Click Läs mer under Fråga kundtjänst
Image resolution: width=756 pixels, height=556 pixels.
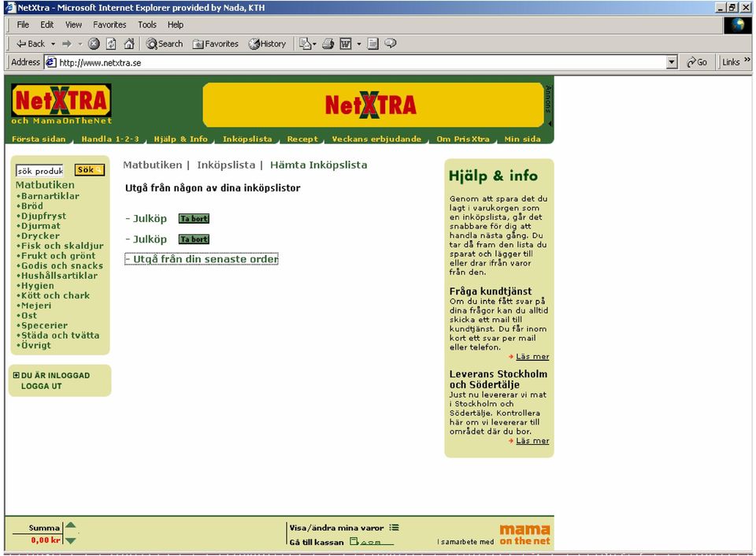click(x=532, y=357)
